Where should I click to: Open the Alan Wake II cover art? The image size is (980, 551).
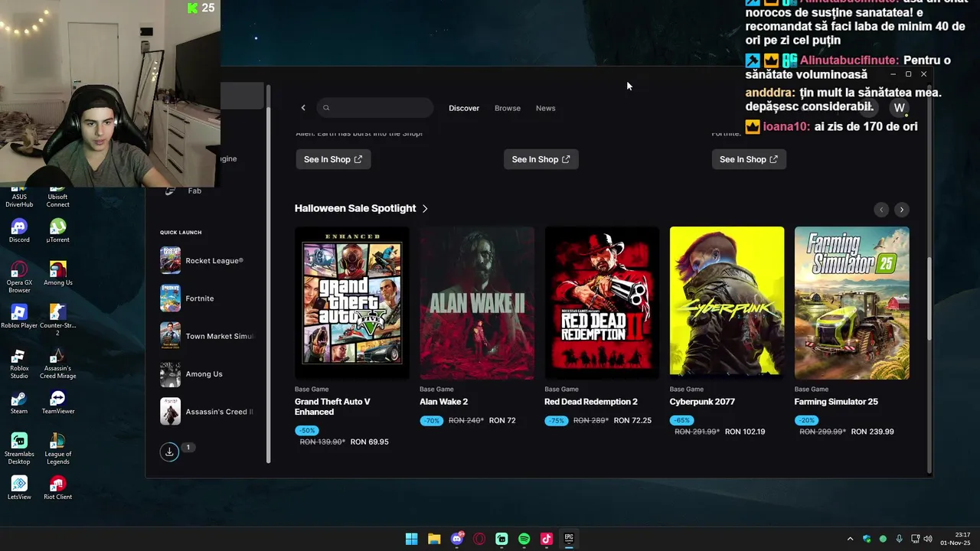coord(477,303)
